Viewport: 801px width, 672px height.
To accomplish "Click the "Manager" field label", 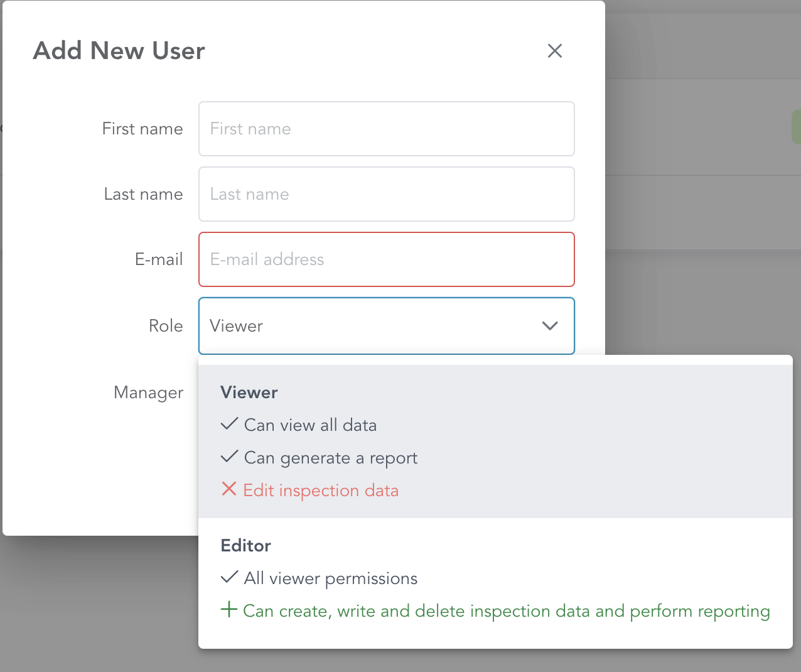I will 149,393.
